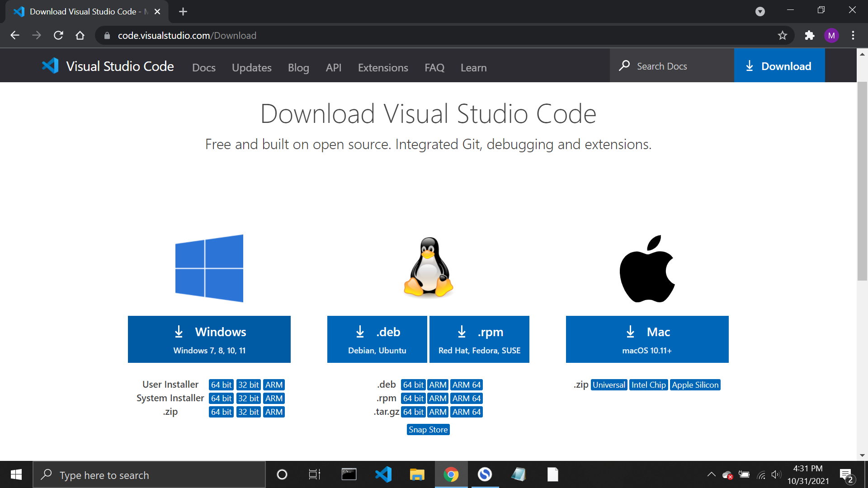Bookmark this page with the star icon
868x488 pixels.
coord(783,35)
